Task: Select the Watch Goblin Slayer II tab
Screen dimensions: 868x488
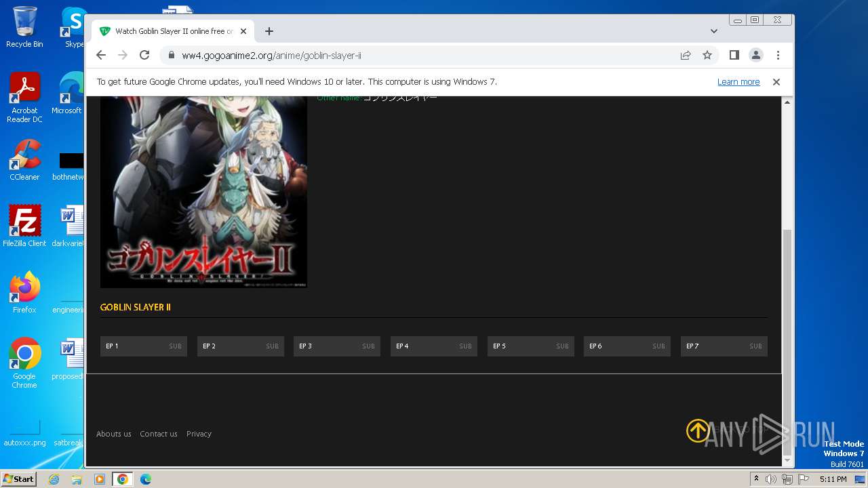Action: [x=173, y=31]
